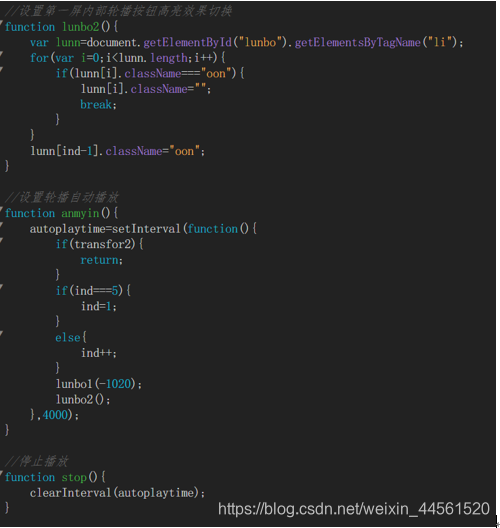Click the 'lunbo1(-1020);' call
The height and width of the screenshot is (528, 500).
(x=99, y=384)
